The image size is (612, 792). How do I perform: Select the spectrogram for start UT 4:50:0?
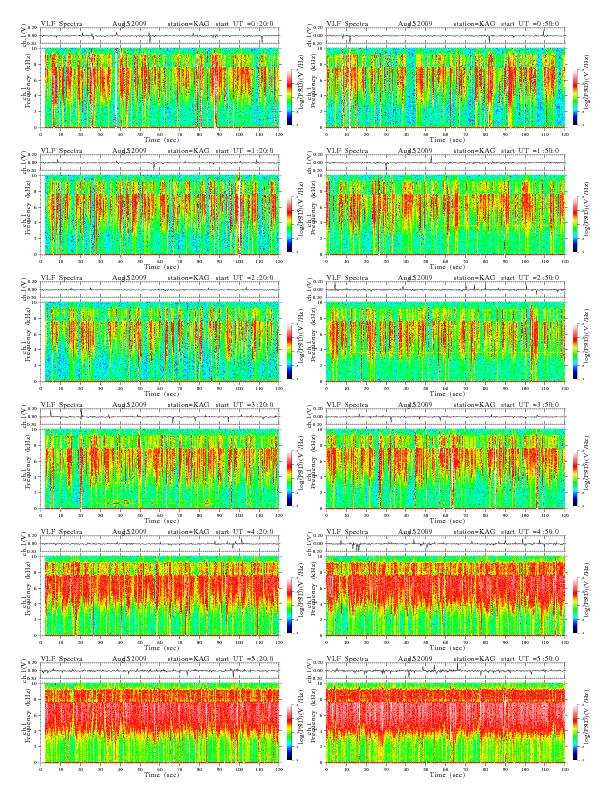click(x=445, y=596)
